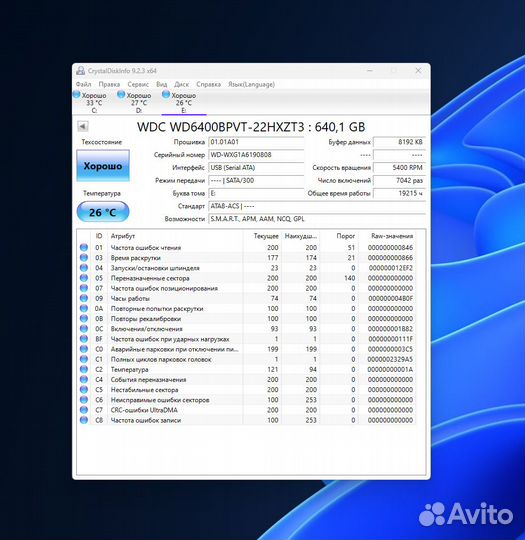Click the Порог column header
This screenshot has width=525, height=540.
point(346,236)
